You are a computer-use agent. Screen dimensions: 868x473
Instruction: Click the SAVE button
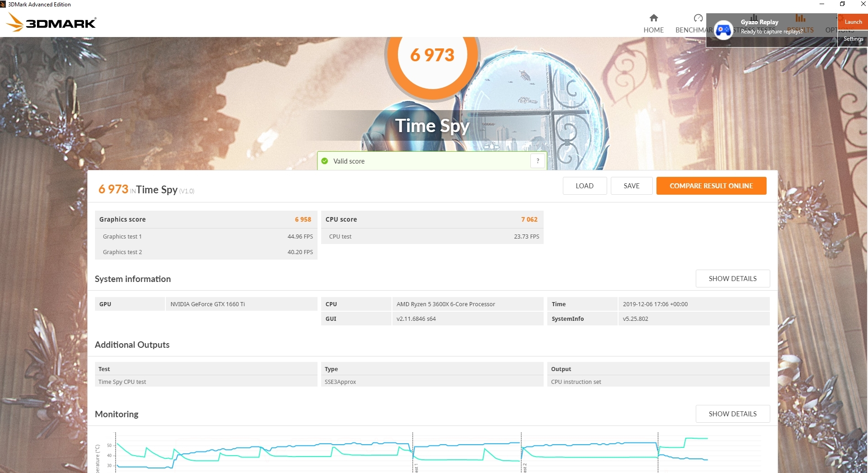click(x=631, y=186)
